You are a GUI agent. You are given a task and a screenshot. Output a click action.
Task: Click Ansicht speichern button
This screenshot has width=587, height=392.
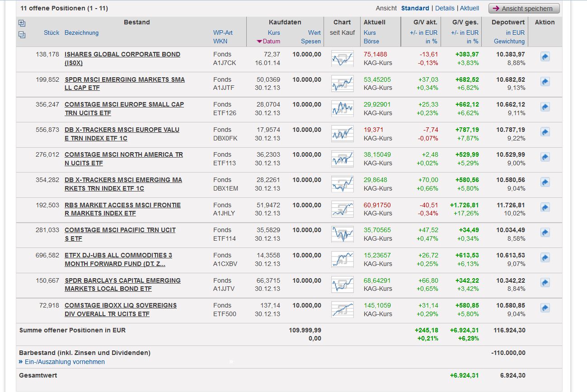(x=524, y=9)
